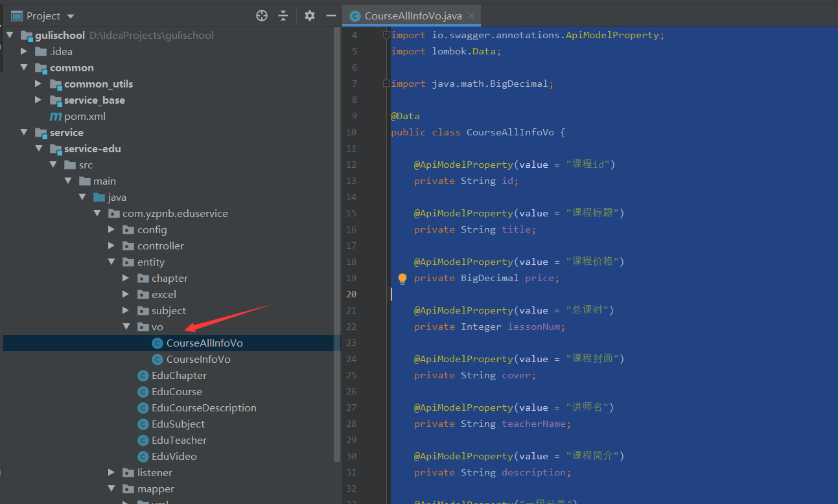Collapse the com.yzpnb.eduservice package arrow
Image resolution: width=838 pixels, height=504 pixels.
tap(97, 213)
